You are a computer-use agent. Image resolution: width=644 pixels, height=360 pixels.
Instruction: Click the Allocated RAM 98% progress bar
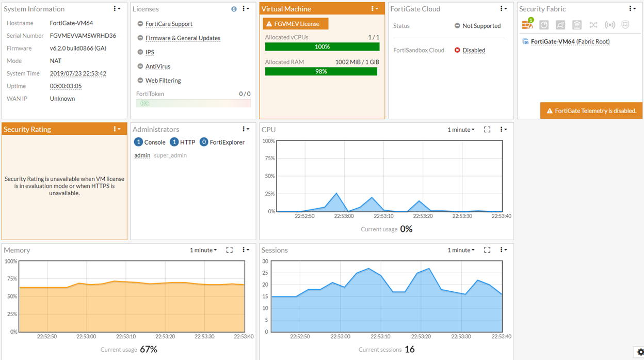tap(321, 71)
